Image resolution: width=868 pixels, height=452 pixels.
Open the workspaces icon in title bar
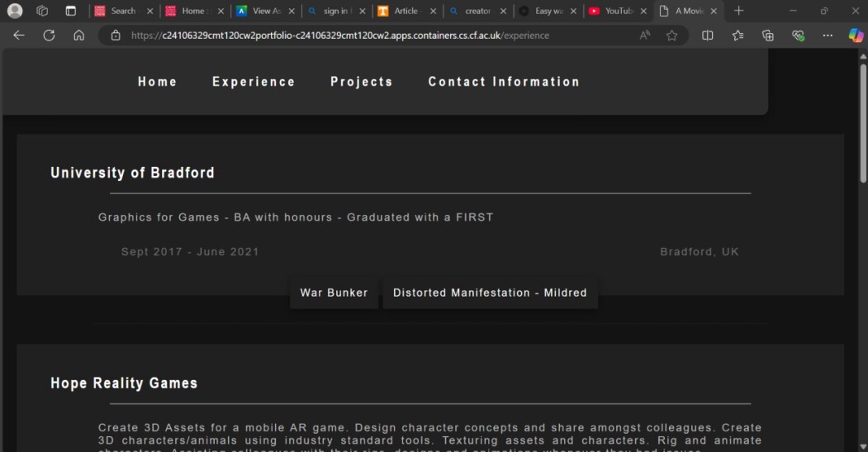pos(42,11)
